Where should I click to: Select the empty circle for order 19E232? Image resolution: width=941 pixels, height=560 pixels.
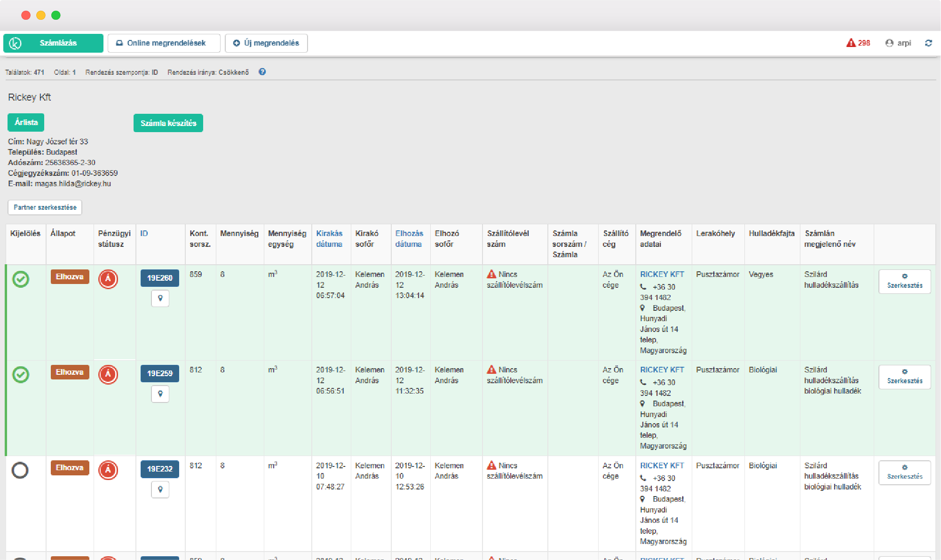[x=20, y=470]
